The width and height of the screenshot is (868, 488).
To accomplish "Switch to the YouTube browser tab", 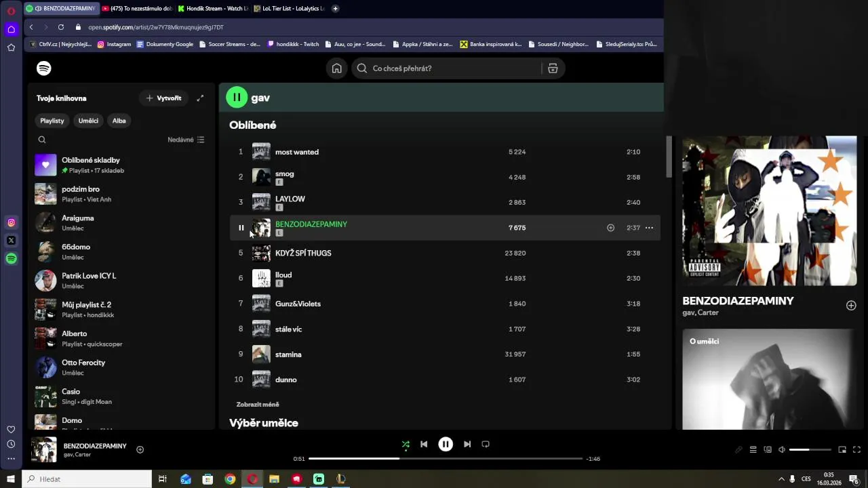I will point(138,9).
